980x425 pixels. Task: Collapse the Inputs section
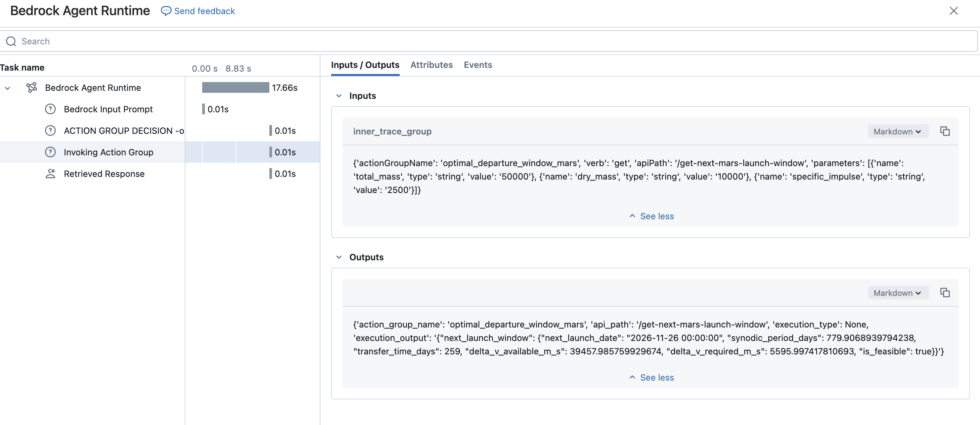pos(339,96)
